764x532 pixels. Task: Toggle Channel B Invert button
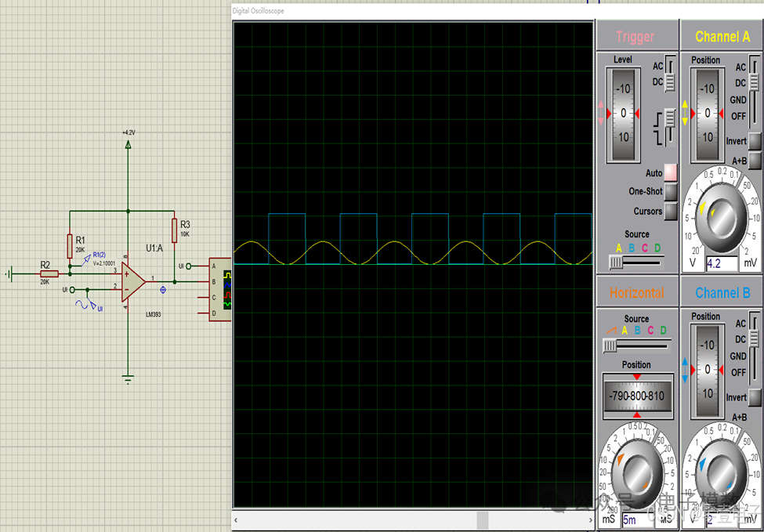755,397
